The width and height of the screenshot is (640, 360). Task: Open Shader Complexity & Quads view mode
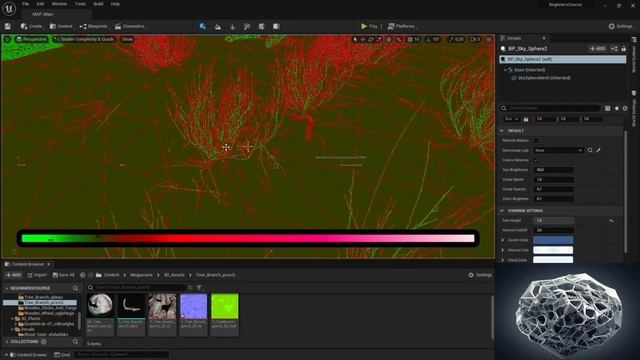pyautogui.click(x=84, y=39)
